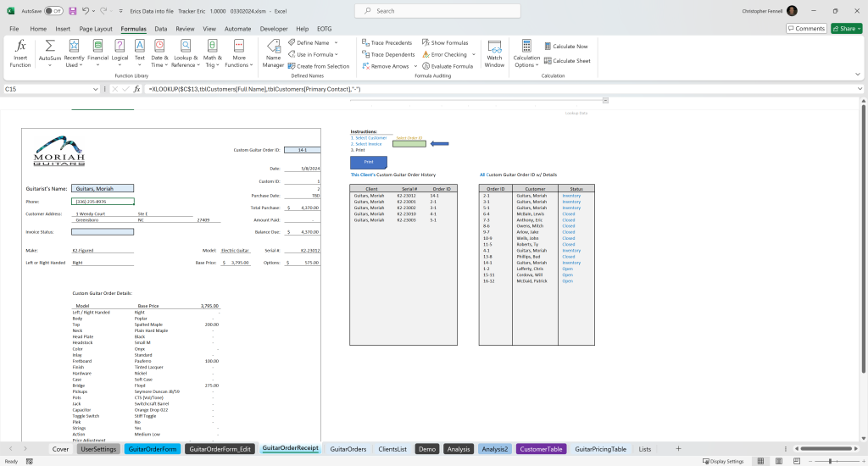
Task: Open the EOTG ribbon tab
Action: pyautogui.click(x=325, y=29)
